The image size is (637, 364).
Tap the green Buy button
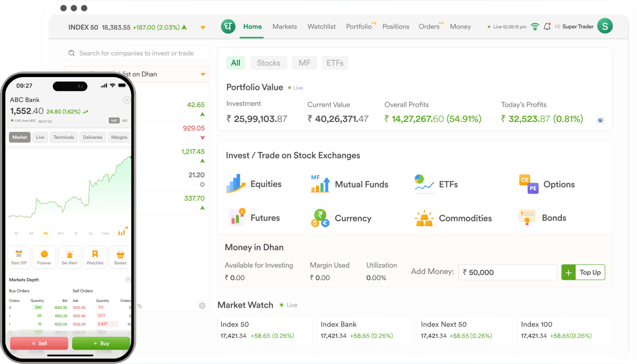(101, 343)
